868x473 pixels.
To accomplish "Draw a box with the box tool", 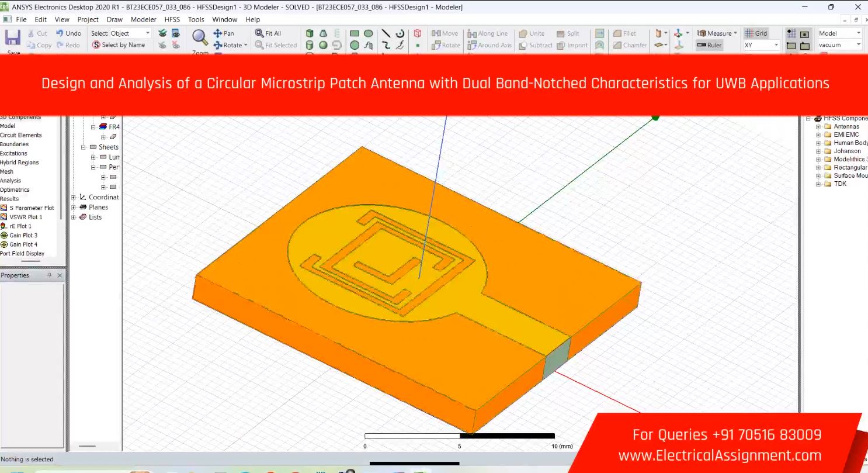I will tap(310, 33).
